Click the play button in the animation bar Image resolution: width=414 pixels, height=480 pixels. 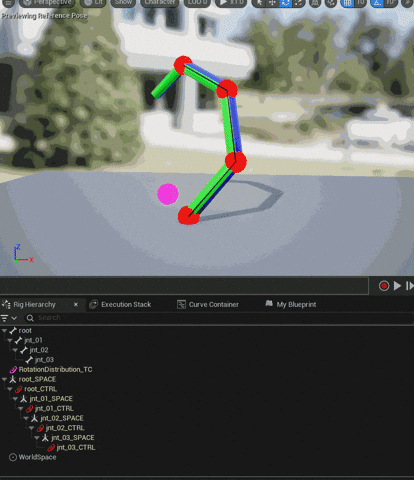coord(397,286)
